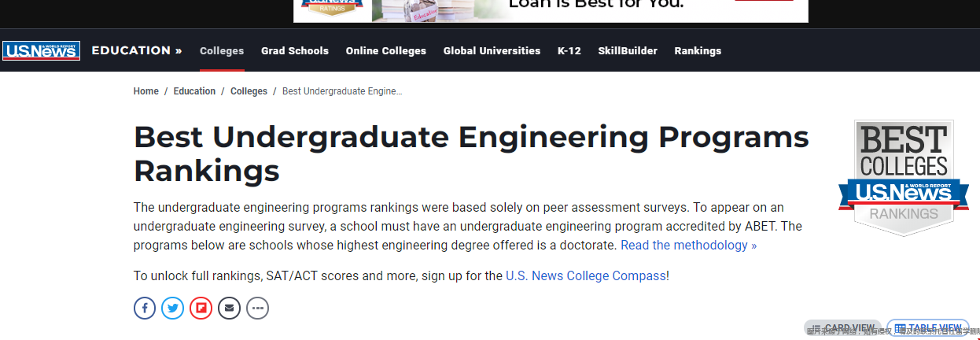The height and width of the screenshot is (340, 980).
Task: Share the page on Twitter
Action: click(x=173, y=308)
